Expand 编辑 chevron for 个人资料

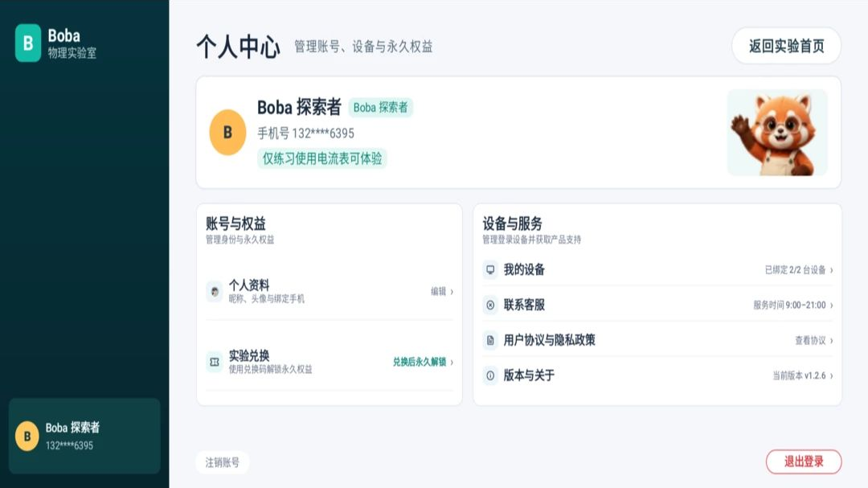pyautogui.click(x=452, y=292)
